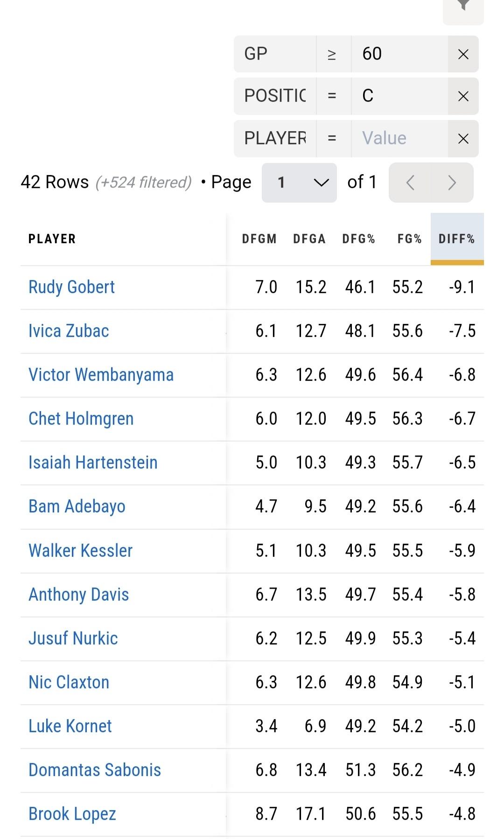Image resolution: width=504 pixels, height=839 pixels.
Task: Remove the PLAYER filter with X
Action: (x=463, y=139)
